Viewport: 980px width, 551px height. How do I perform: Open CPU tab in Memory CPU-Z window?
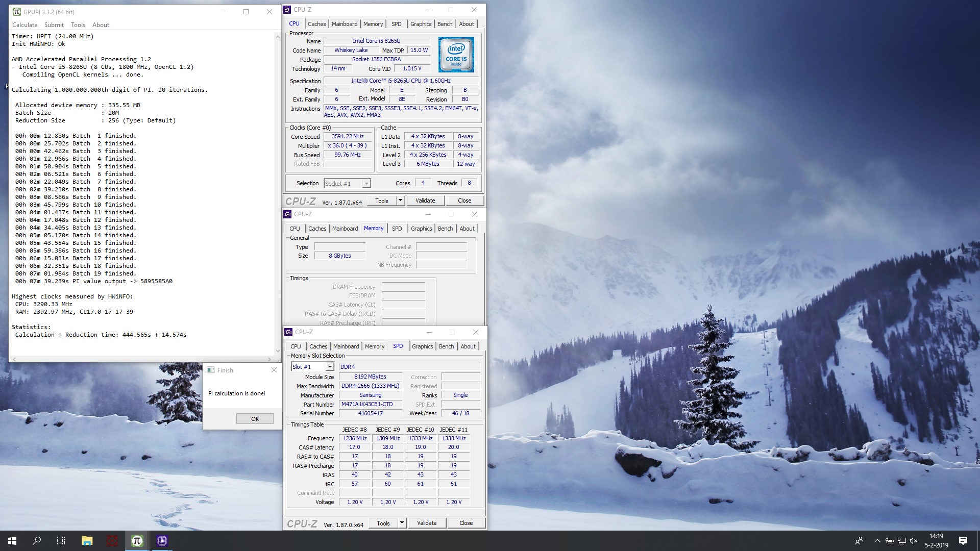point(295,229)
